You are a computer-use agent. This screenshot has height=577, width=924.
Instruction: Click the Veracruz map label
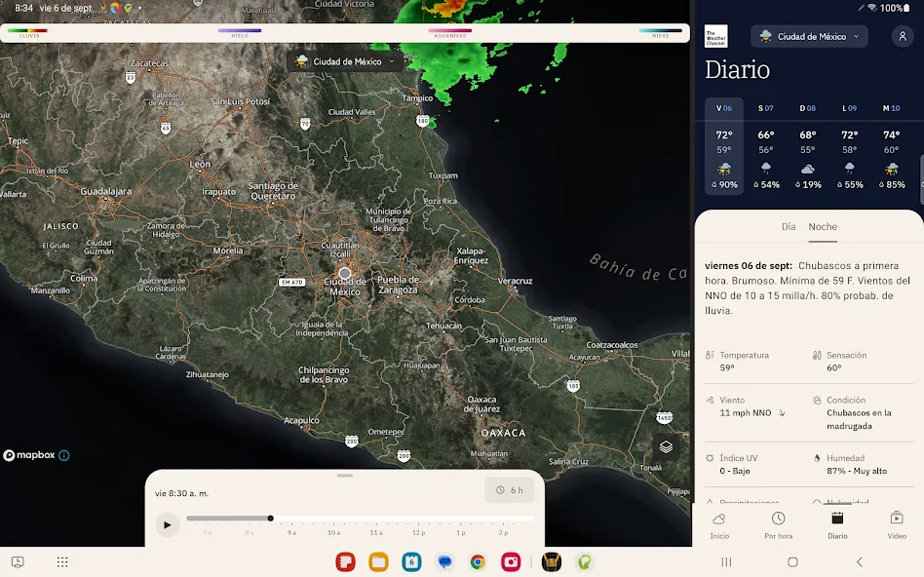coord(515,281)
